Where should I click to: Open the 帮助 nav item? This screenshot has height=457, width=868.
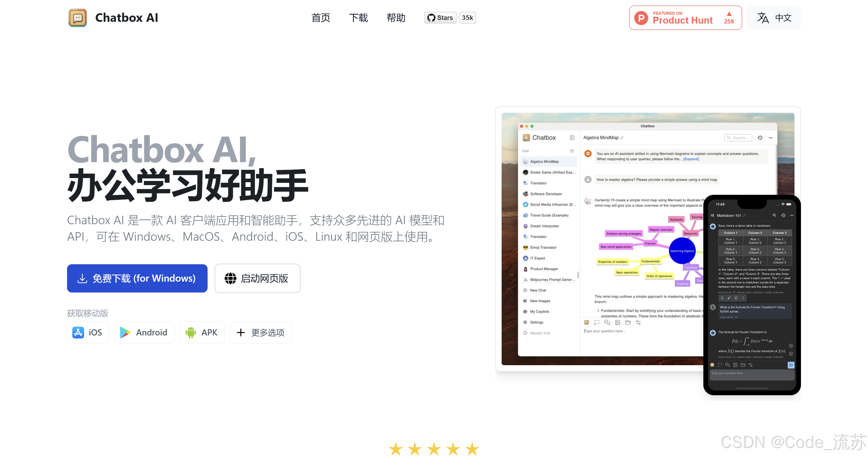[396, 18]
